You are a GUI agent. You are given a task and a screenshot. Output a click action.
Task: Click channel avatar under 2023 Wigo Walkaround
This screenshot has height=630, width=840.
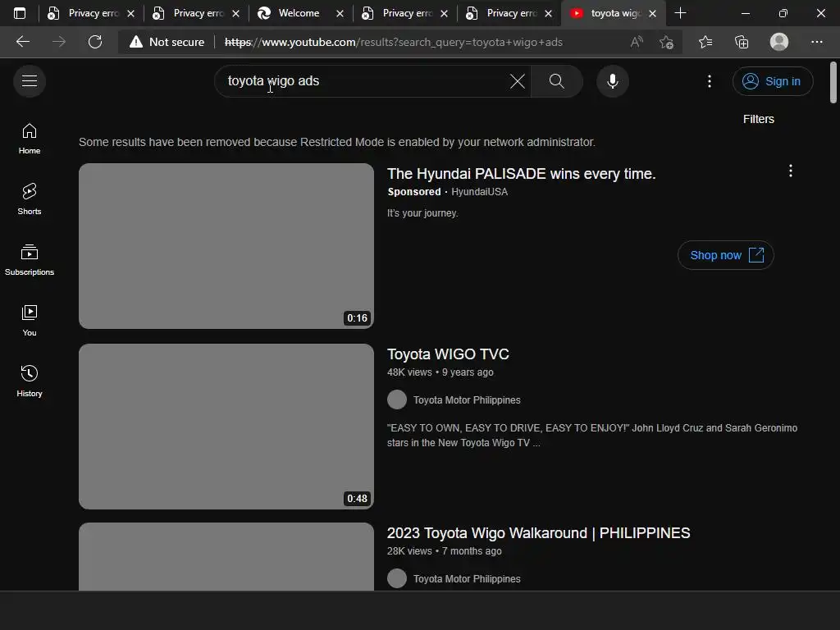click(x=397, y=578)
